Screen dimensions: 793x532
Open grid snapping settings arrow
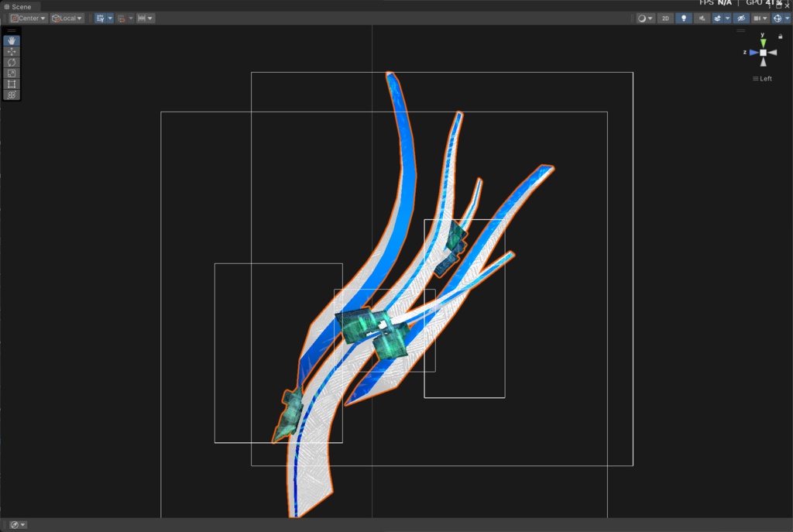click(x=131, y=19)
